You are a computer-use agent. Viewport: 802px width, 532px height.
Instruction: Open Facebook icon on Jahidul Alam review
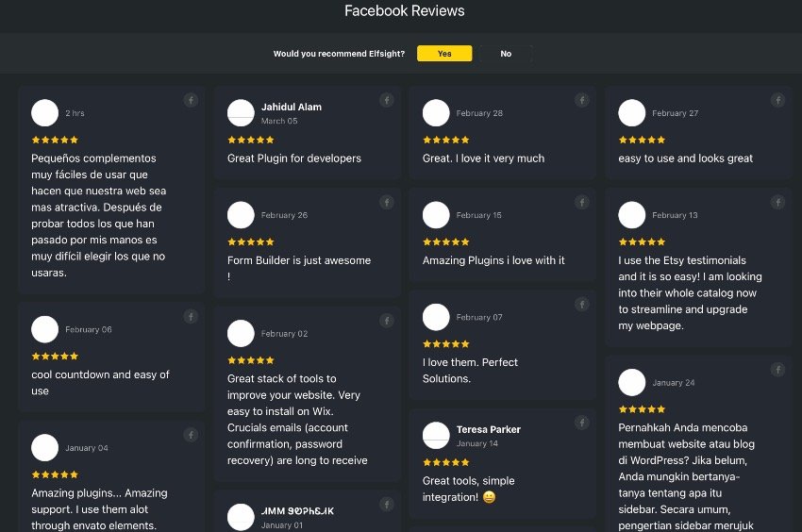click(387, 100)
